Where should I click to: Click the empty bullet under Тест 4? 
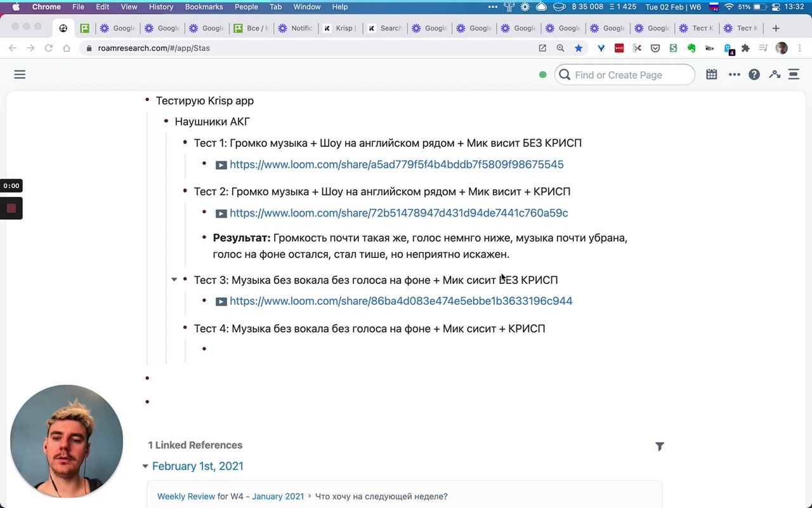[204, 349]
